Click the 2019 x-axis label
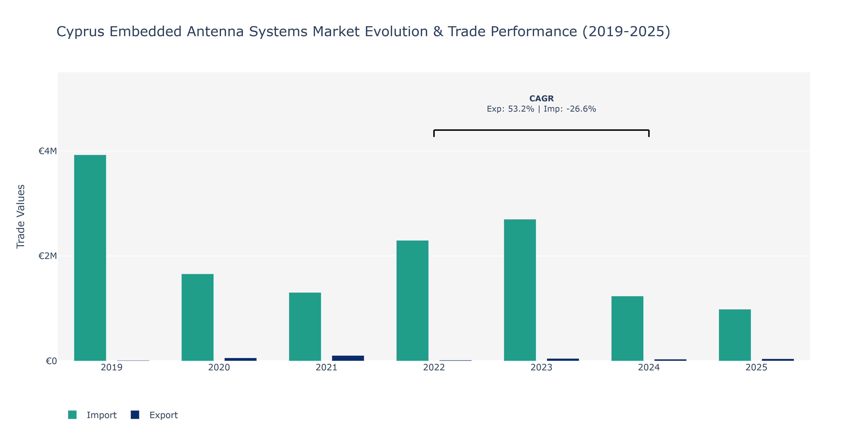Screen dimensions: 868x434 click(112, 367)
